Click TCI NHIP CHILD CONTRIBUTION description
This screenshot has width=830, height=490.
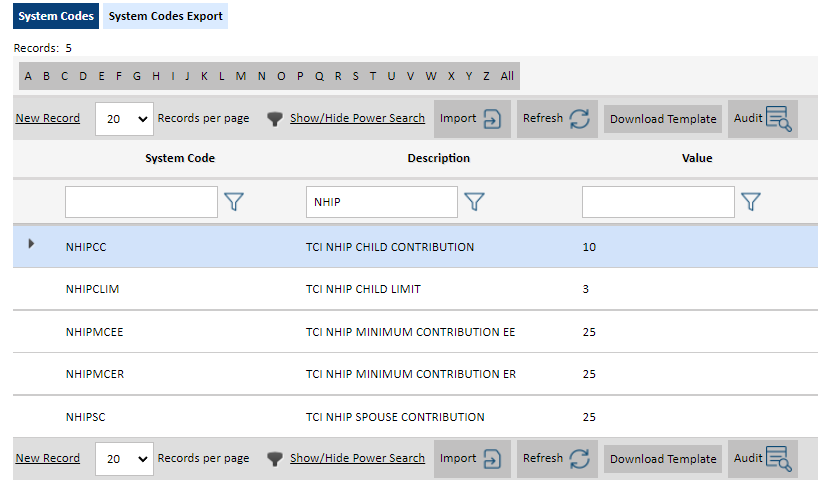click(x=390, y=247)
